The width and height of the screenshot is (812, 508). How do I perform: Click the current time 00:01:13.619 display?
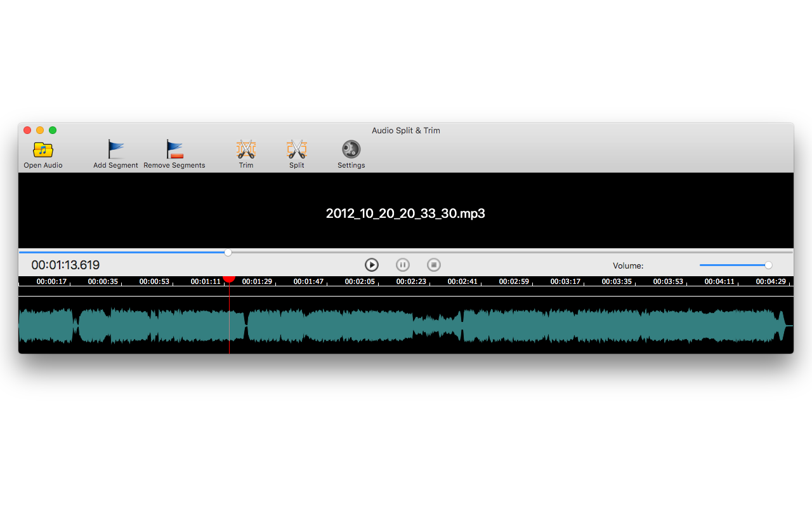tap(65, 265)
